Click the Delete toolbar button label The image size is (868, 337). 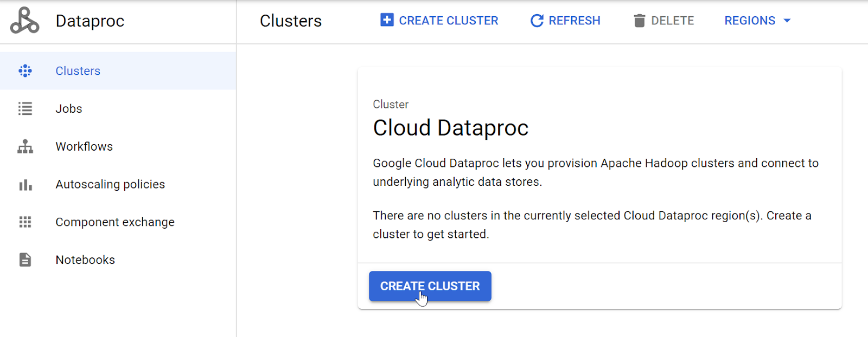coord(673,21)
